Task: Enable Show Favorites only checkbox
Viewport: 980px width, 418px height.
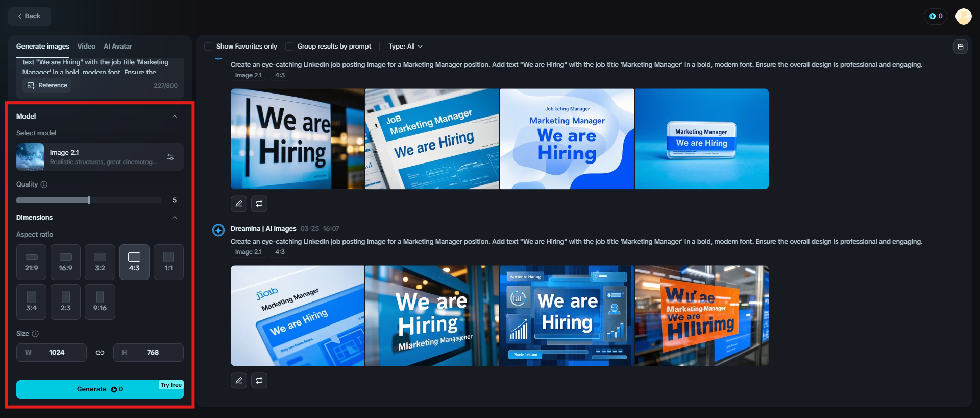Action: pyautogui.click(x=208, y=47)
